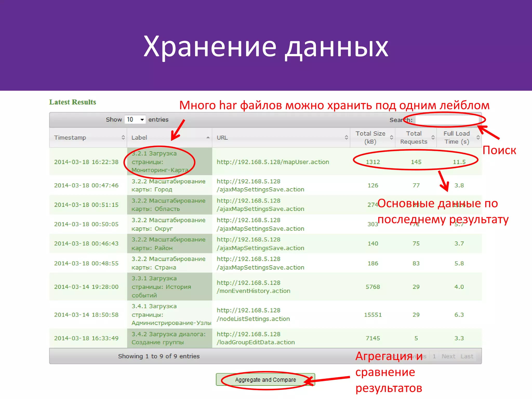The width and height of the screenshot is (532, 399).
Task: Click timestamp 2014-03-18 00:50:05
Action: coord(86,224)
